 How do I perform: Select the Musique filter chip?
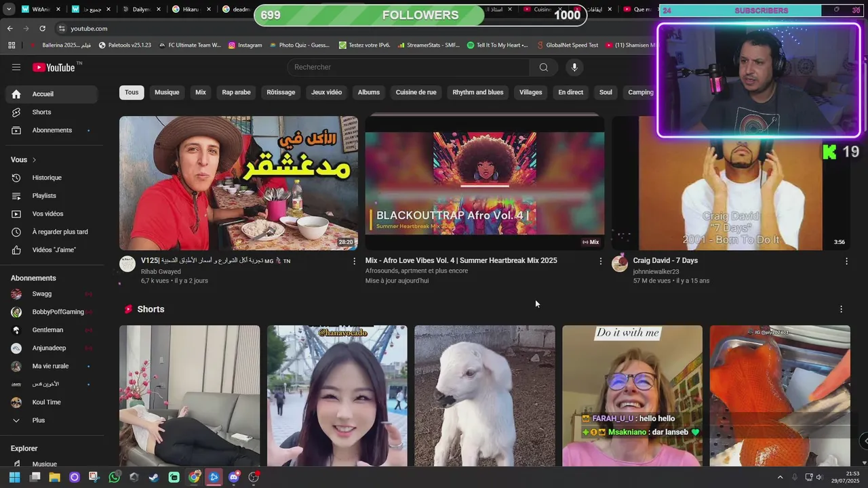click(167, 92)
